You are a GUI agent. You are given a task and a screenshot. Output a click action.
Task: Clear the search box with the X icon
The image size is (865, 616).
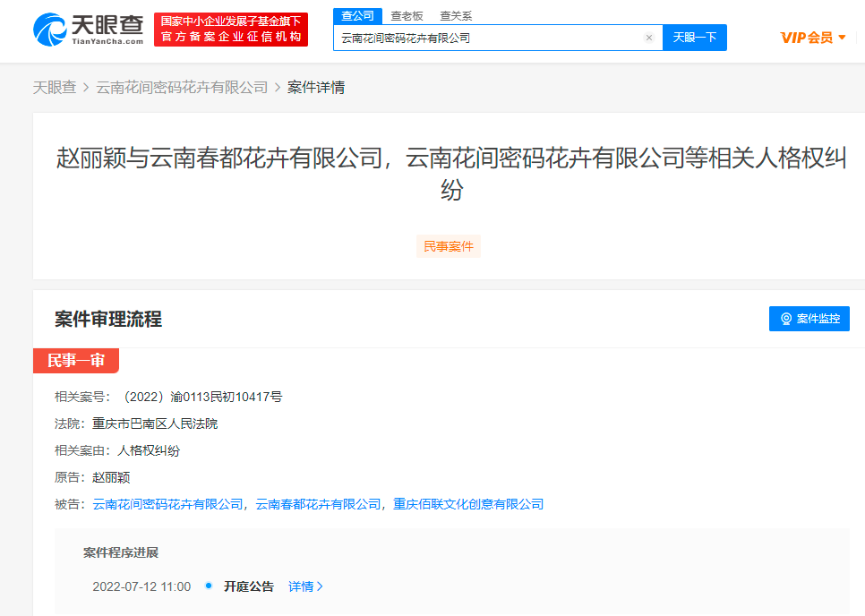point(648,38)
